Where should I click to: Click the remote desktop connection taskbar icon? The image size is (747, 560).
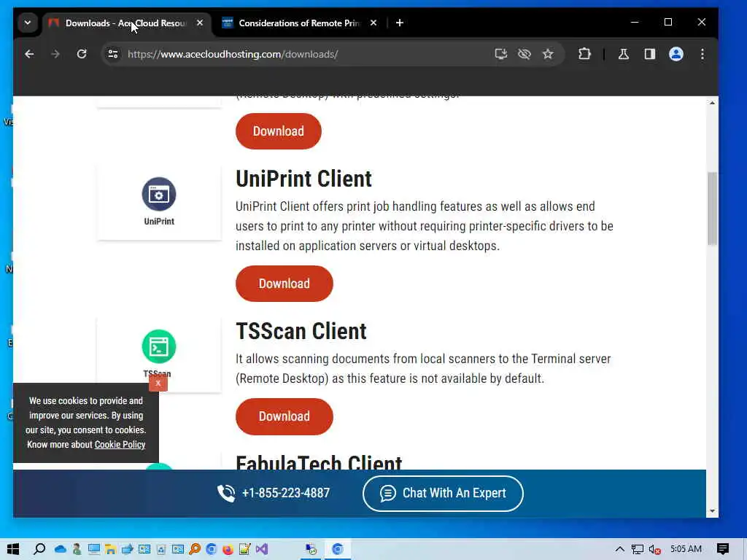pos(311,549)
